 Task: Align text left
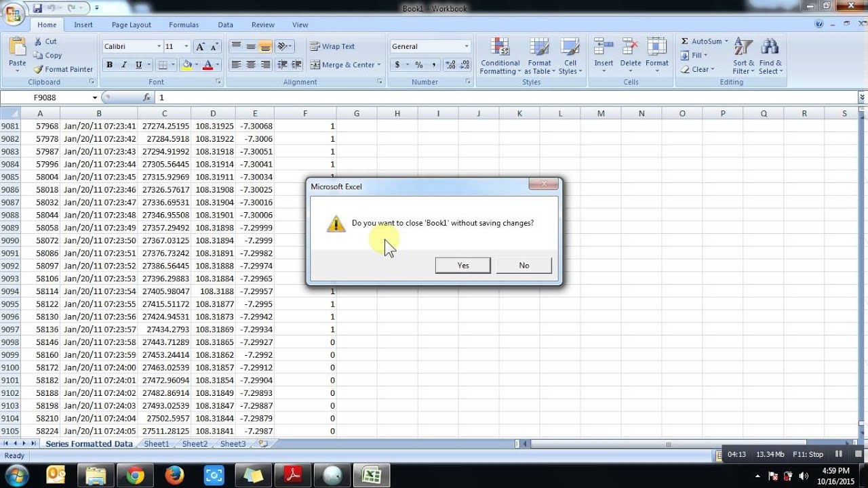tap(236, 65)
